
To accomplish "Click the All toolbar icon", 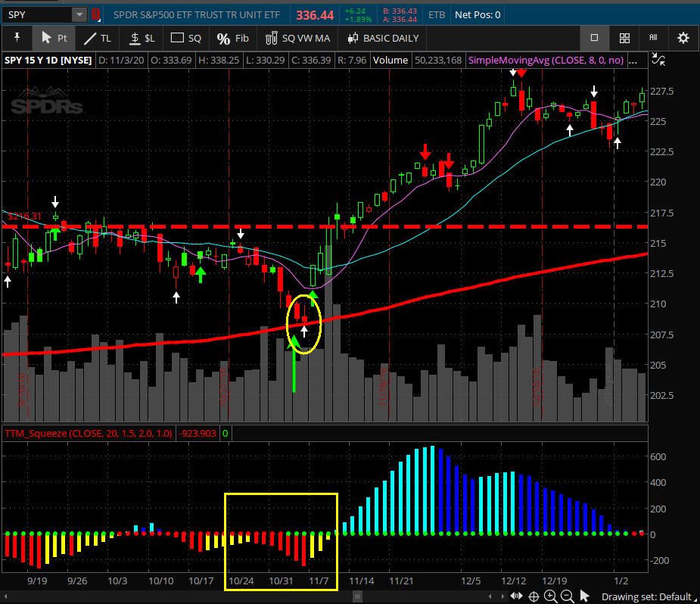I will pyautogui.click(x=653, y=38).
